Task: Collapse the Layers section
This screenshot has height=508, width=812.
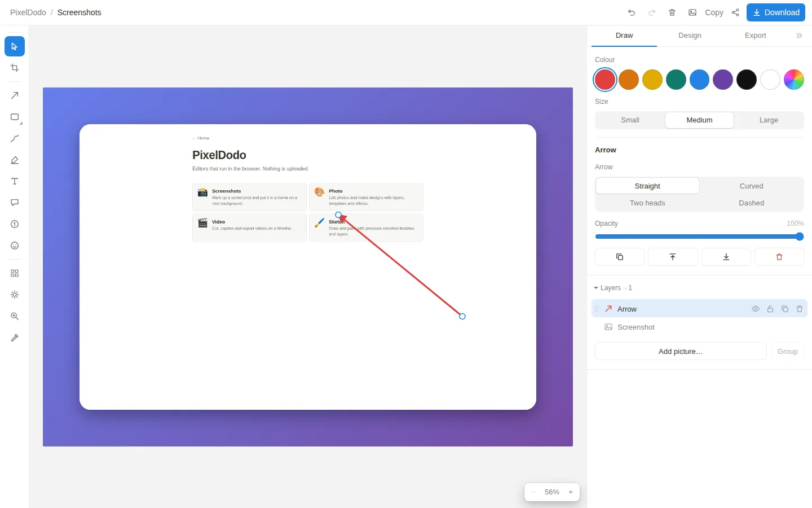Action: tap(613, 288)
